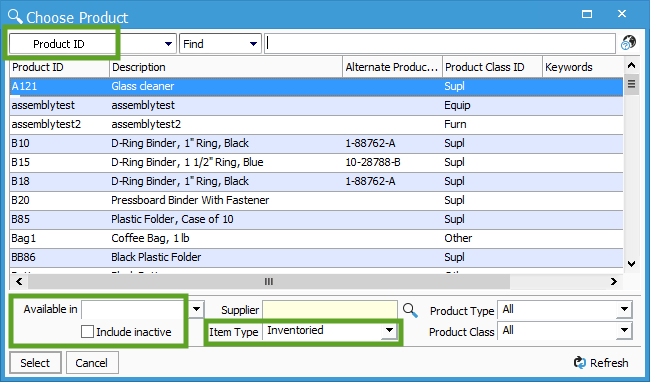650x382 pixels.
Task: Select B85 Plastic Folder row
Action: [316, 220]
